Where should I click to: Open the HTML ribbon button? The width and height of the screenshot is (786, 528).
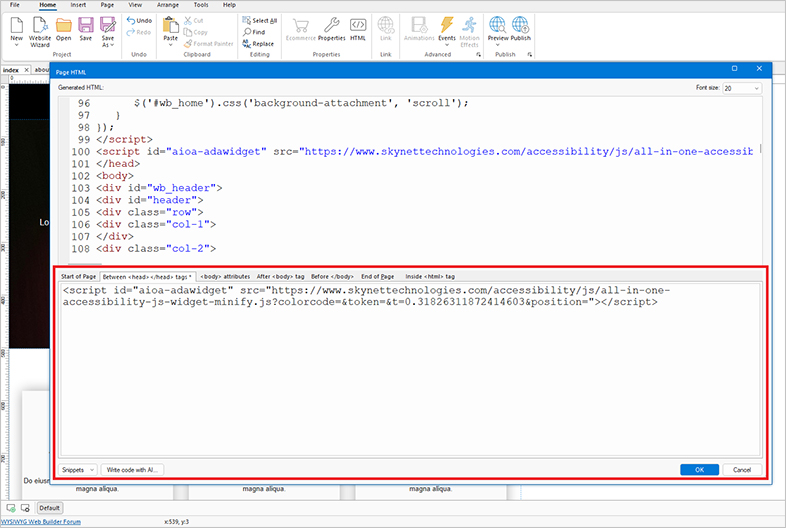358,29
